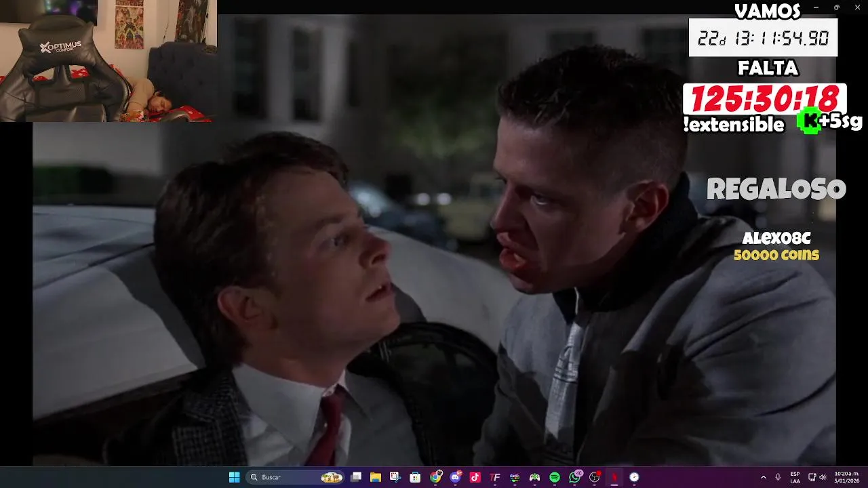Open File Explorer from the taskbar

(376, 477)
